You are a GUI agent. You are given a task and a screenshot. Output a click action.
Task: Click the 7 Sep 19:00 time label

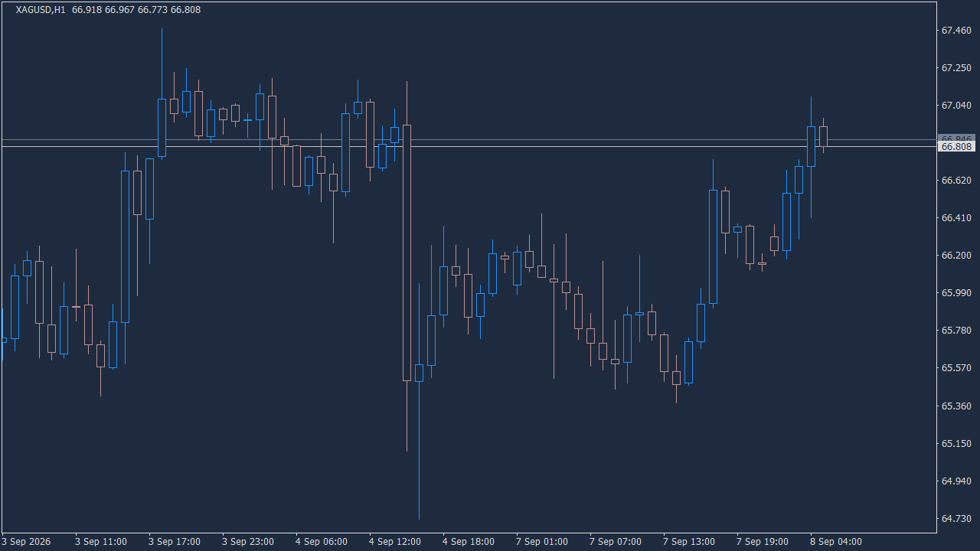[763, 542]
